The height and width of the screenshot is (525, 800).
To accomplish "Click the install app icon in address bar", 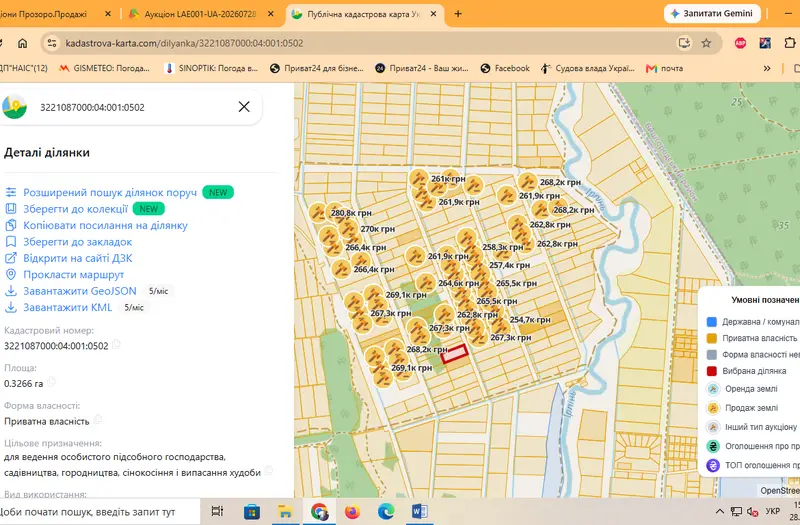I will pos(684,43).
